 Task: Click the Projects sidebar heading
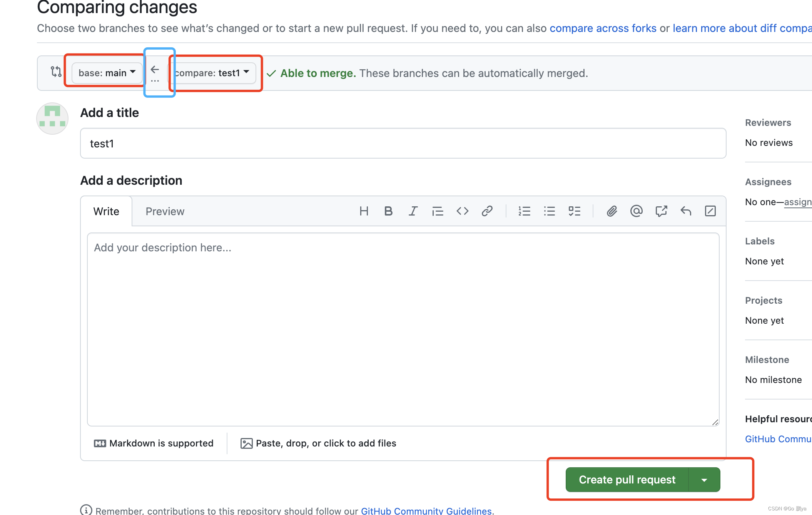coord(764,300)
